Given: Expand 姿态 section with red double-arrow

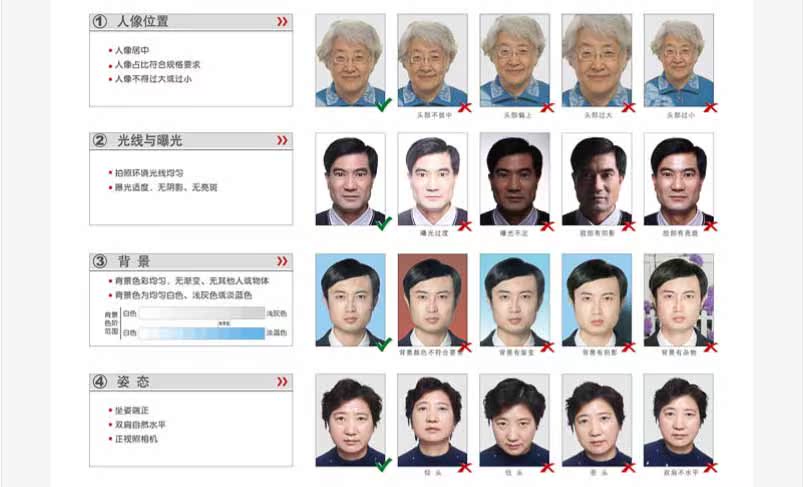Looking at the screenshot, I should pos(282,382).
